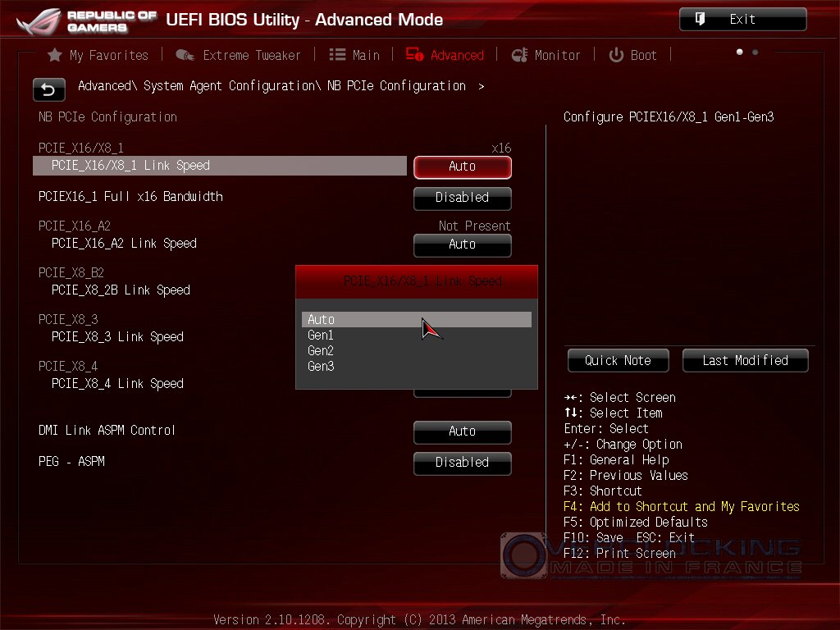The image size is (840, 630).
Task: Click F4: Add to Shortcut and My Favorites
Action: point(682,506)
